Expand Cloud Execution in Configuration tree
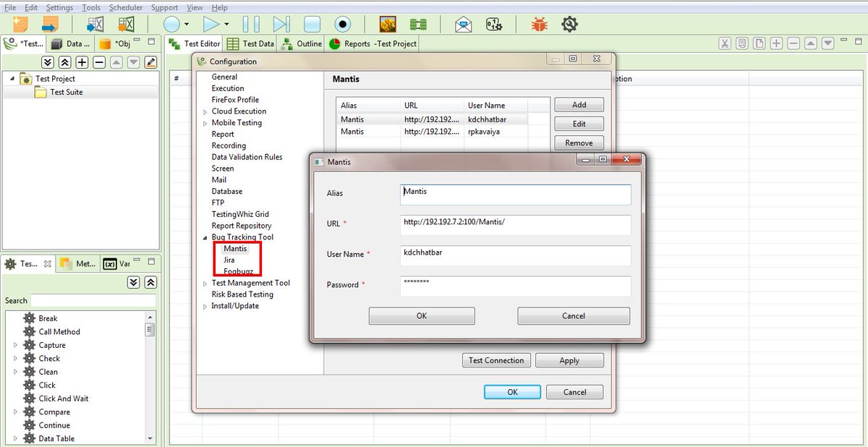This screenshot has width=868, height=447. (205, 111)
